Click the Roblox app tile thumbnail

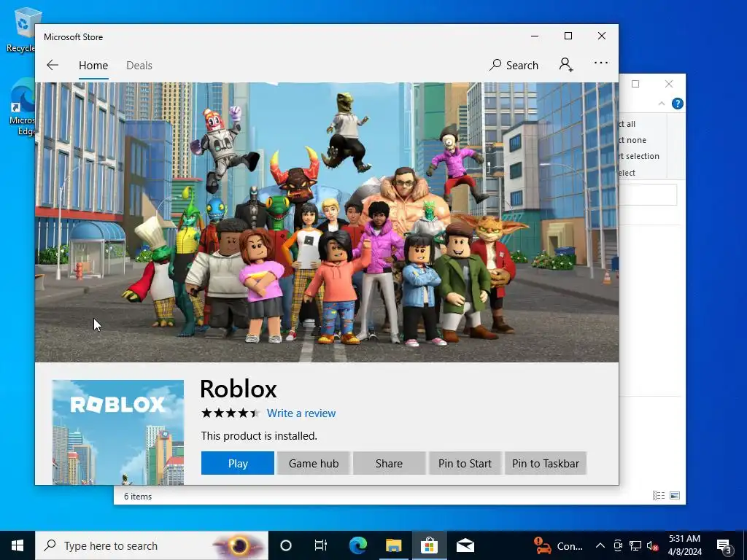(x=117, y=432)
